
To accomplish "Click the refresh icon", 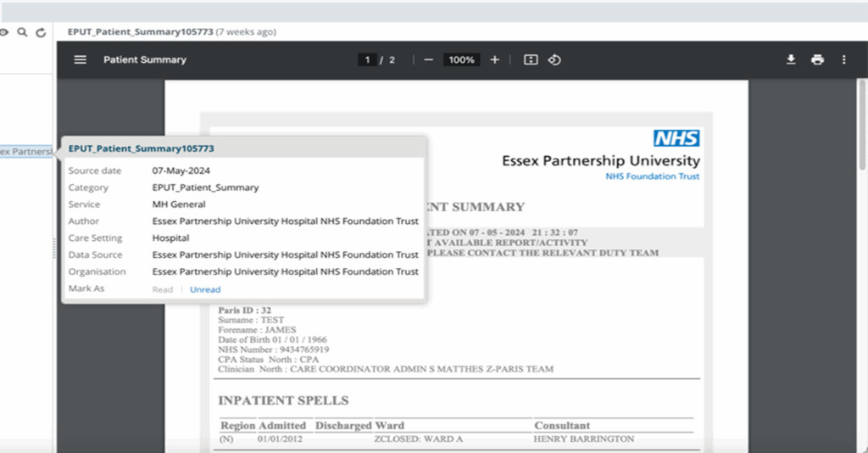I will pos(41,33).
